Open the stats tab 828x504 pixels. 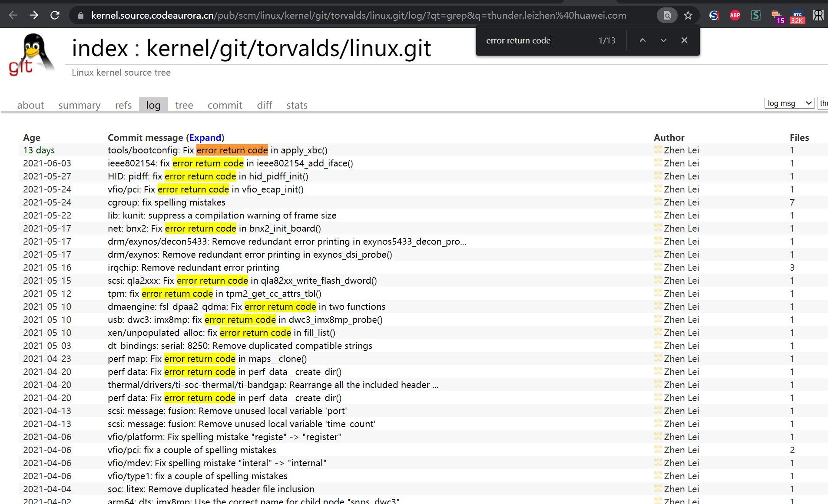click(297, 105)
